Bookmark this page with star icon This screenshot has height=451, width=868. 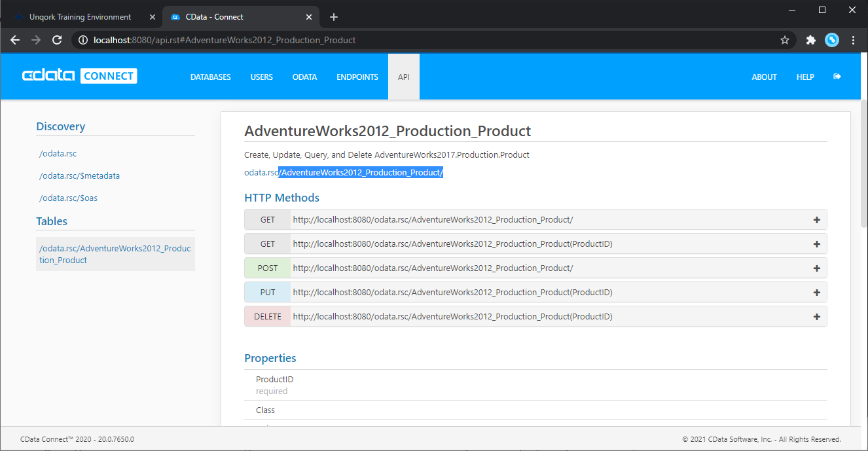click(785, 40)
